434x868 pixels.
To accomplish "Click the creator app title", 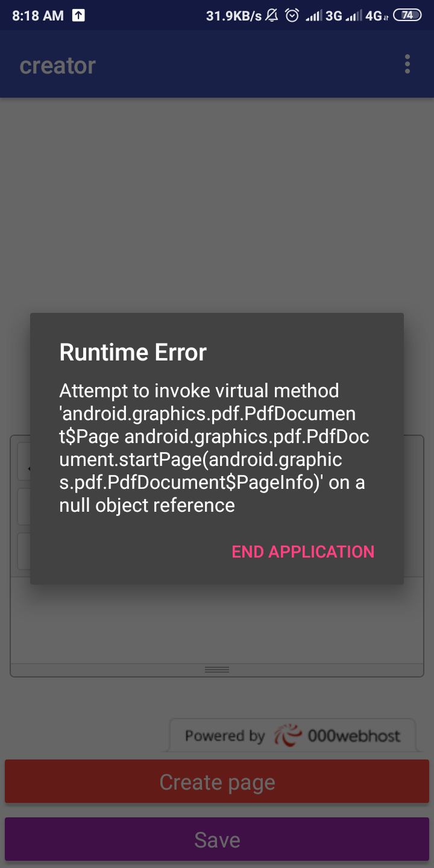I will (58, 65).
